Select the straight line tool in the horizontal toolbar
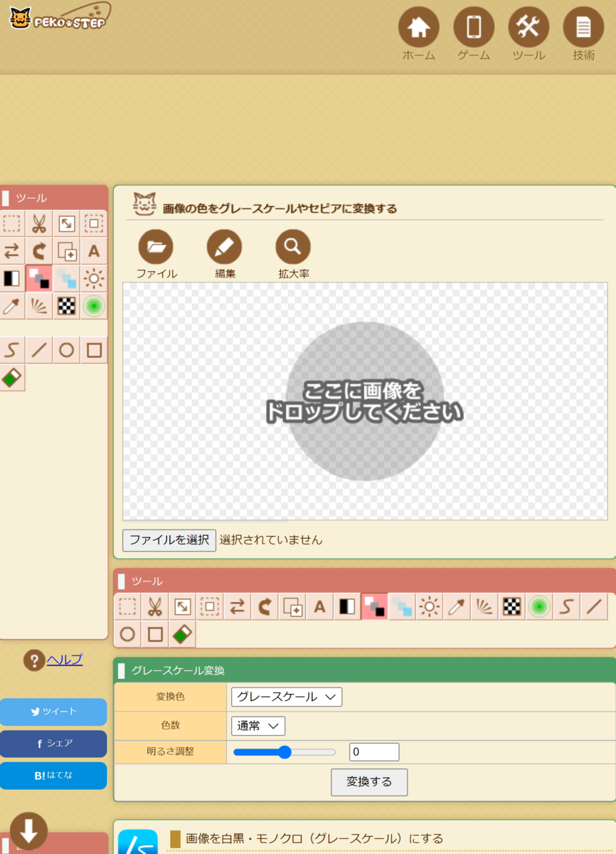 pos(594,606)
